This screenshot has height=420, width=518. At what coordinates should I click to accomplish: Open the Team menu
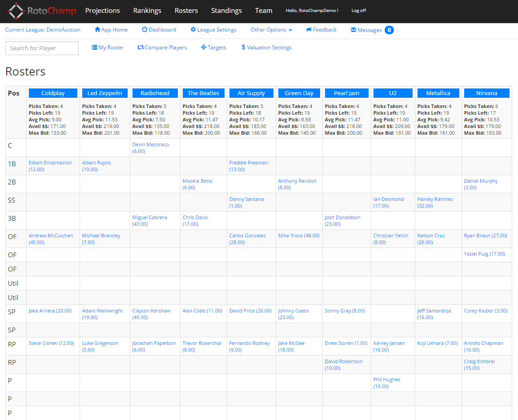[264, 11]
